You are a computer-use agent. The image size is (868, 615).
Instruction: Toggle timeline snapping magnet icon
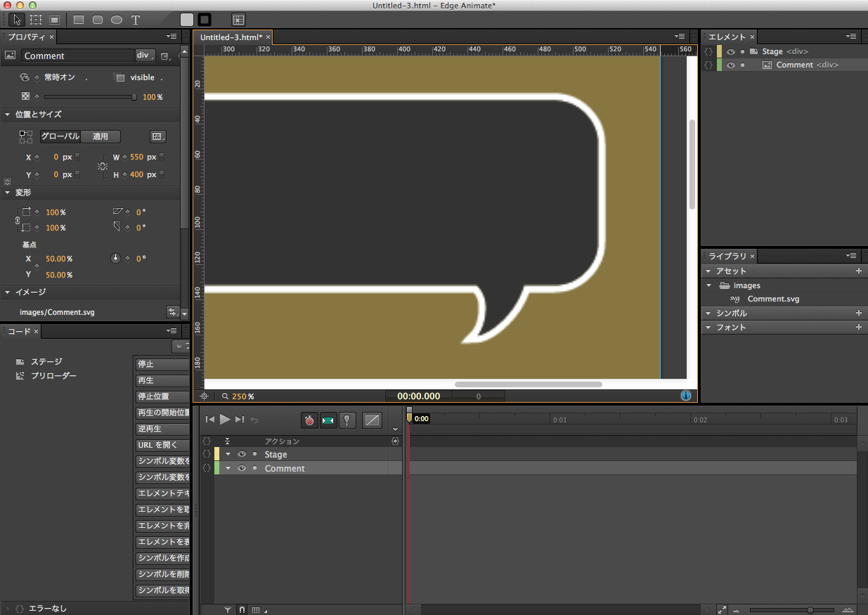click(242, 609)
